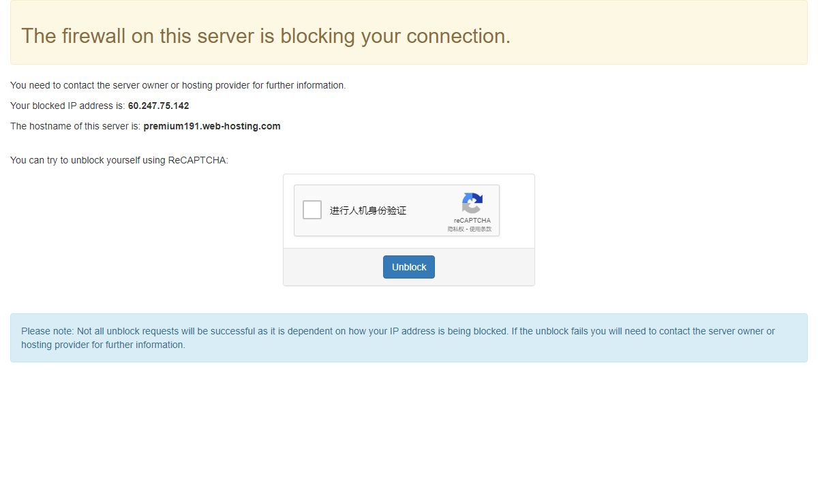
Task: Select the blocked IP address 60.247.75.142
Action: click(x=158, y=106)
